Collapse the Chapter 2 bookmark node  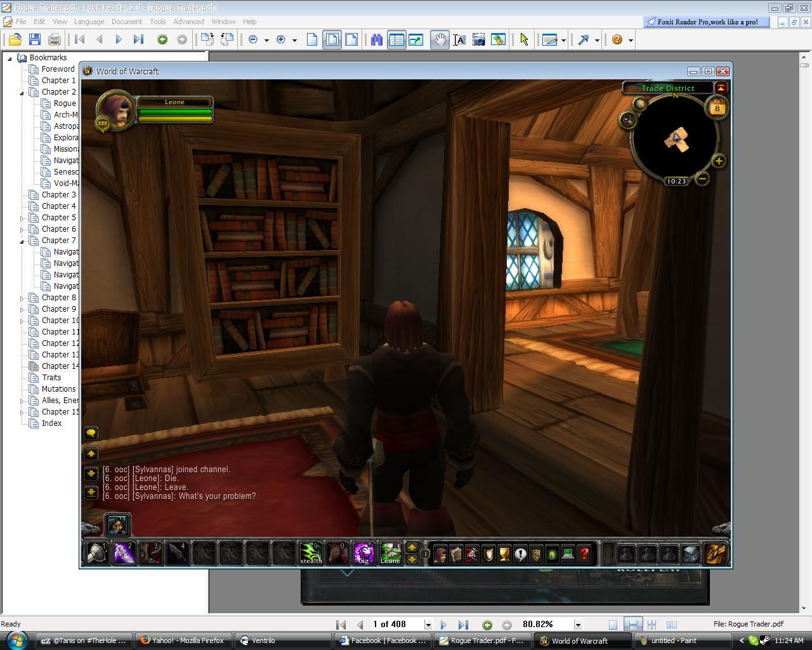22,93
